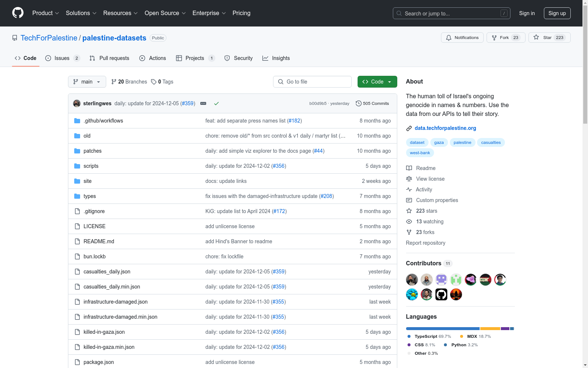
Task: Click the gaza topic tag
Action: [439, 142]
